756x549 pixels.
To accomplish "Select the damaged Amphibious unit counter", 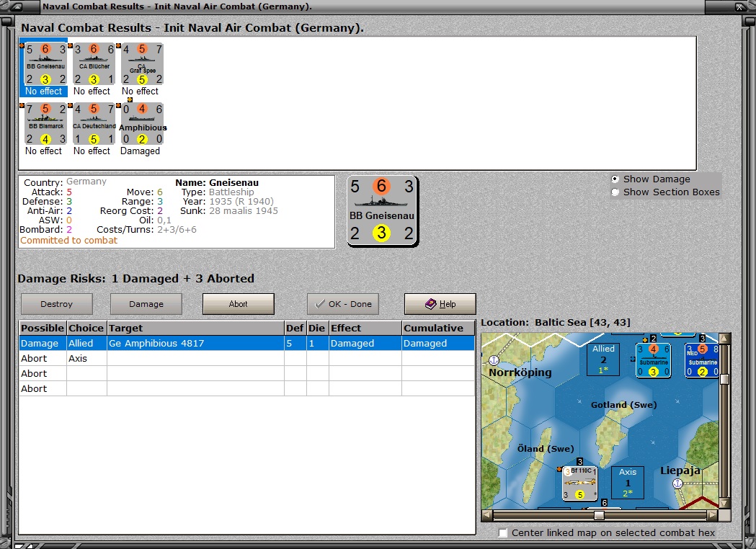I will pyautogui.click(x=142, y=123).
